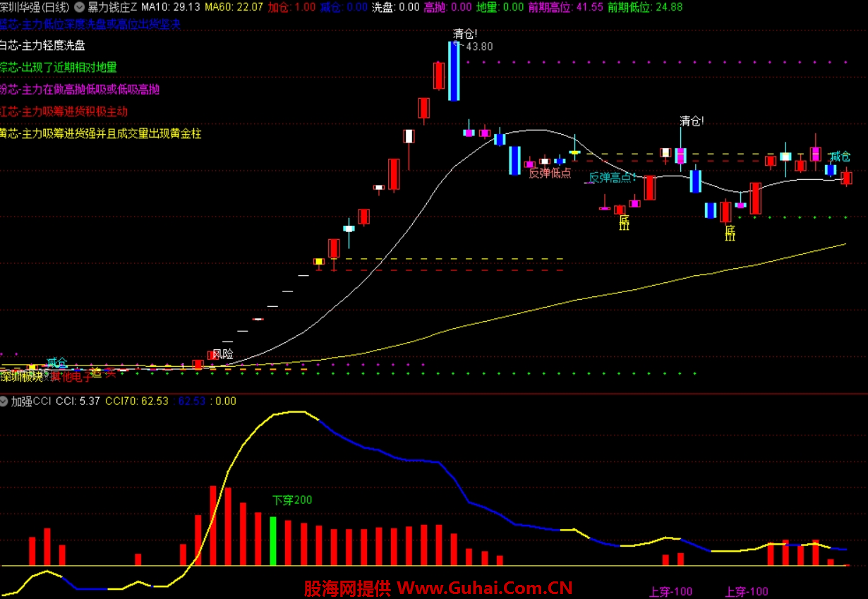Click the 风险 signal candle marker
Viewport: 868px width, 599px height.
coord(222,353)
